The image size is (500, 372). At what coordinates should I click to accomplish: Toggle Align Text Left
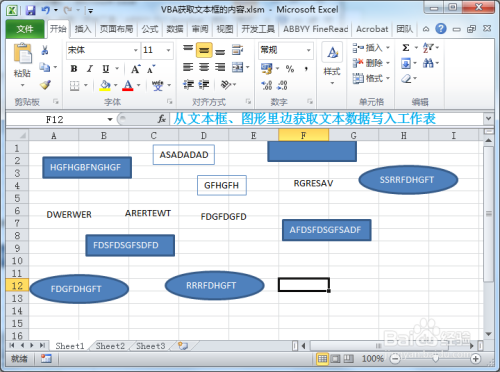tap(188, 67)
